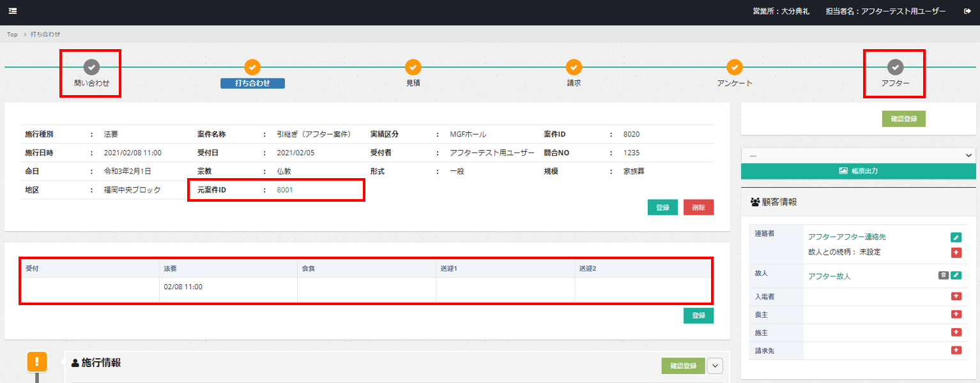
Task: Add 喪主 with the red plus icon
Action: [x=956, y=314]
